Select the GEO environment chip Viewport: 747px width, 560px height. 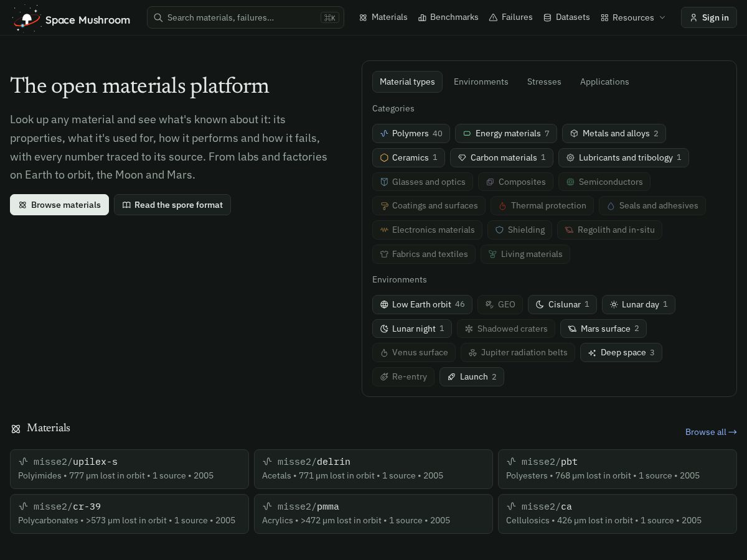(500, 304)
